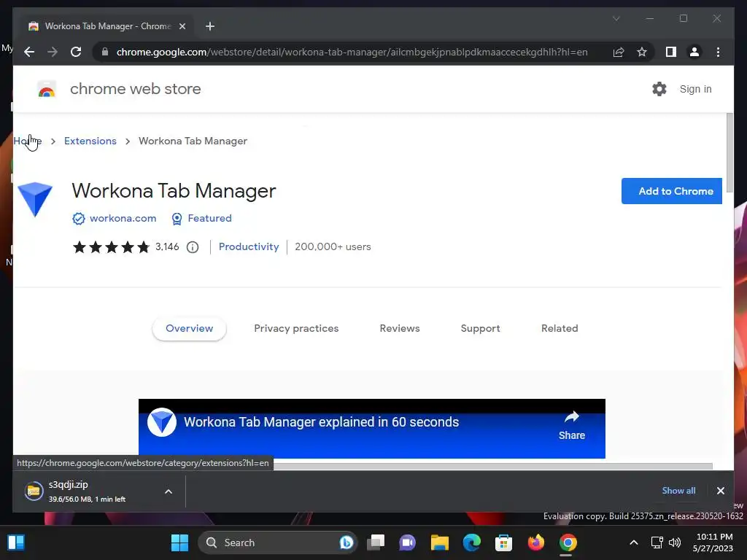Expand the s3qdji.zip download options chevron
This screenshot has height=560, width=747.
point(169,491)
